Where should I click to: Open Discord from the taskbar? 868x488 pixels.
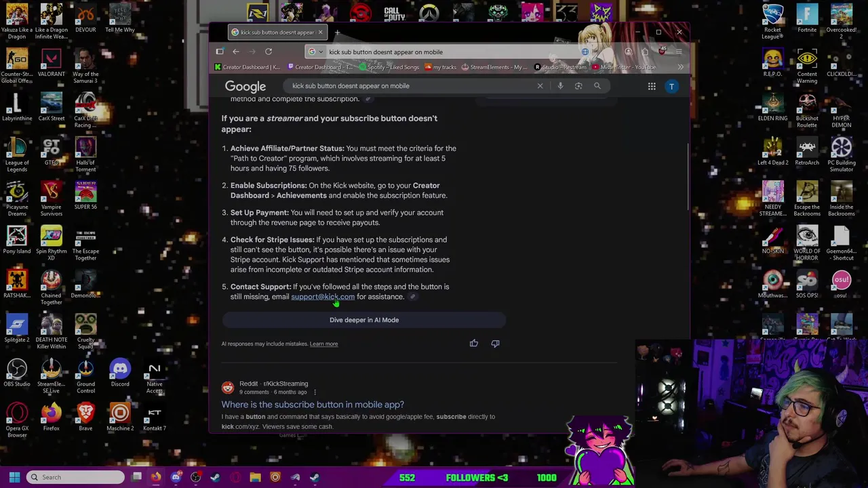point(176,477)
